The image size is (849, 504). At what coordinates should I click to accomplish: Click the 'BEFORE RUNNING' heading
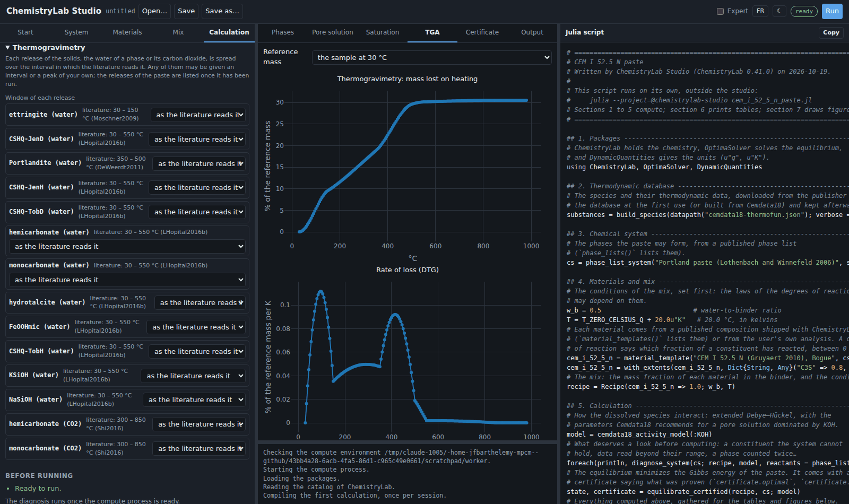click(39, 476)
